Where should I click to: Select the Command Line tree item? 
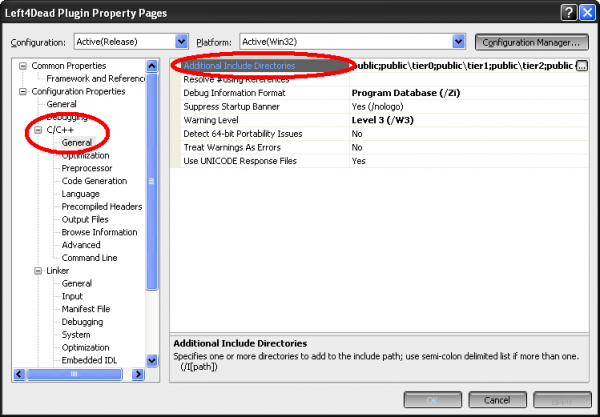point(89,258)
